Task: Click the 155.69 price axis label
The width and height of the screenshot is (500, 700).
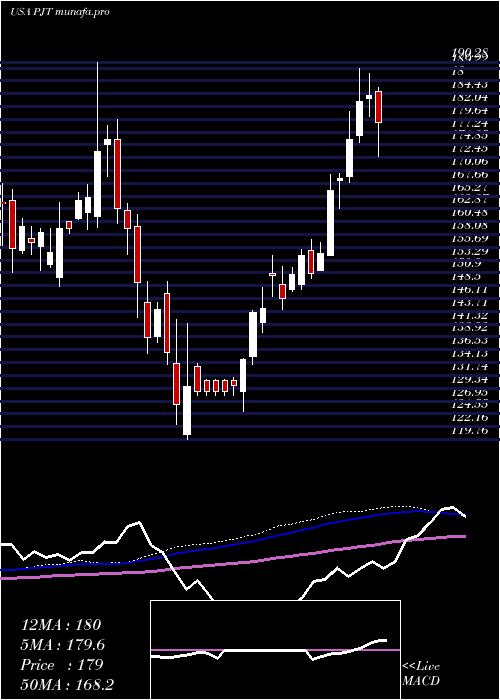Action: click(470, 238)
